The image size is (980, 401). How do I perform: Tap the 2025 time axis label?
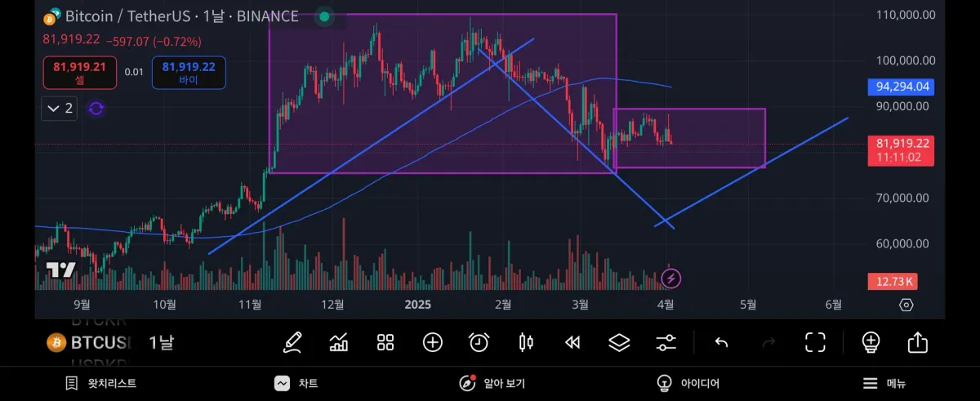417,305
